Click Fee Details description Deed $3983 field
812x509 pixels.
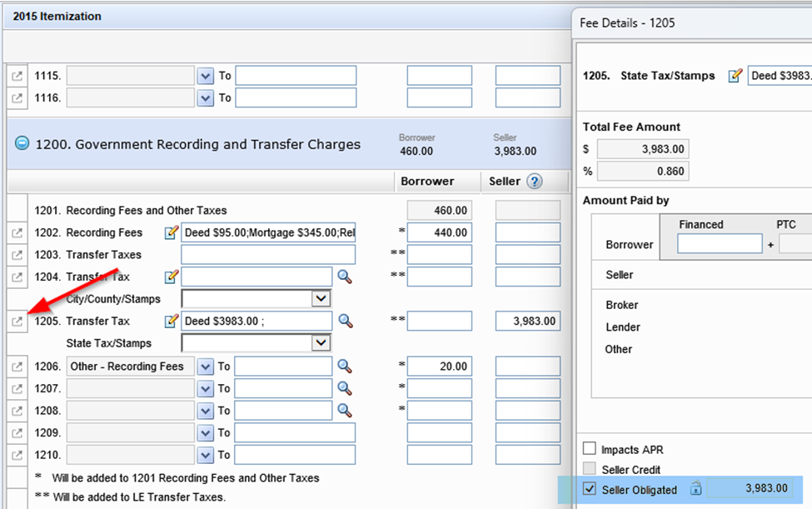780,76
